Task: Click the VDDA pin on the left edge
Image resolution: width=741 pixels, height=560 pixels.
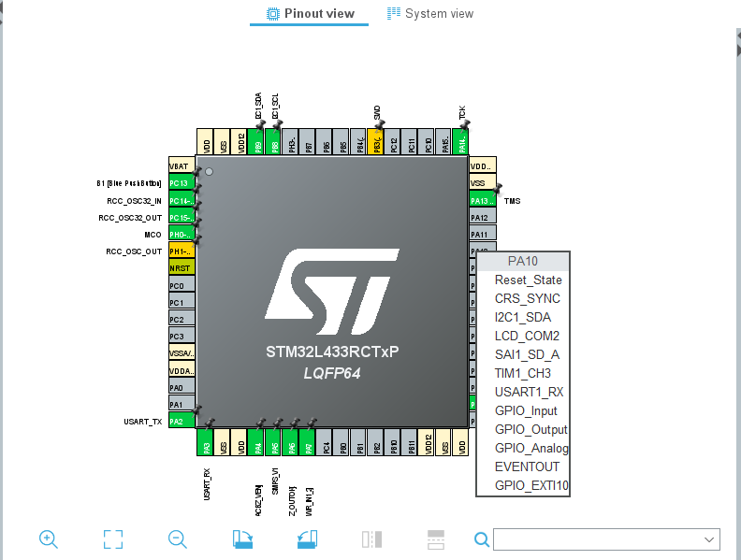Action: 182,370
